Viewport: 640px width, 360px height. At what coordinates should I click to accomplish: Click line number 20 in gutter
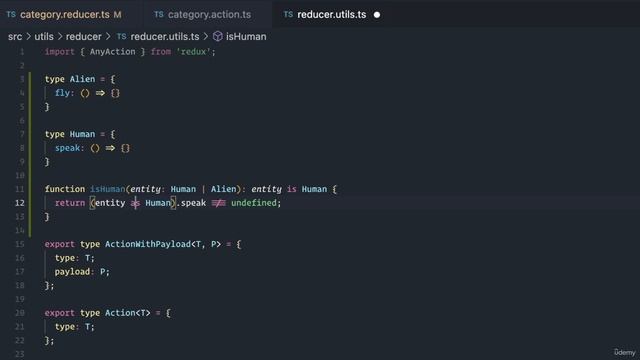[x=20, y=313]
